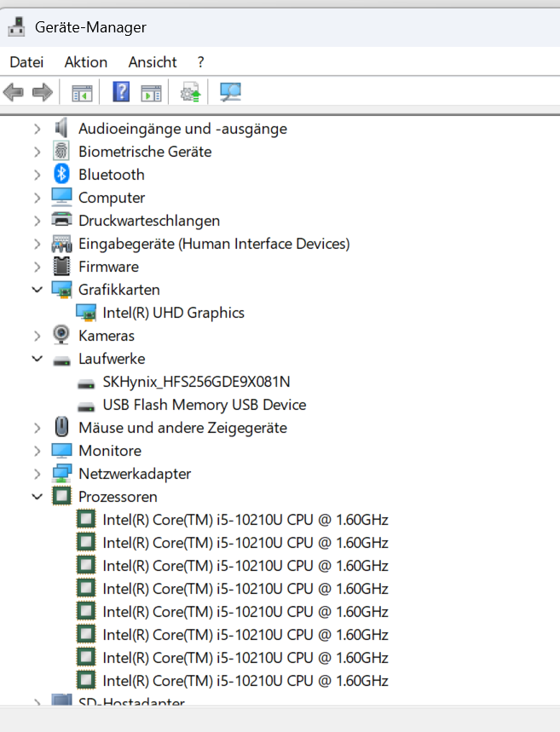
Task: Open the Aktion menu
Action: point(86,62)
